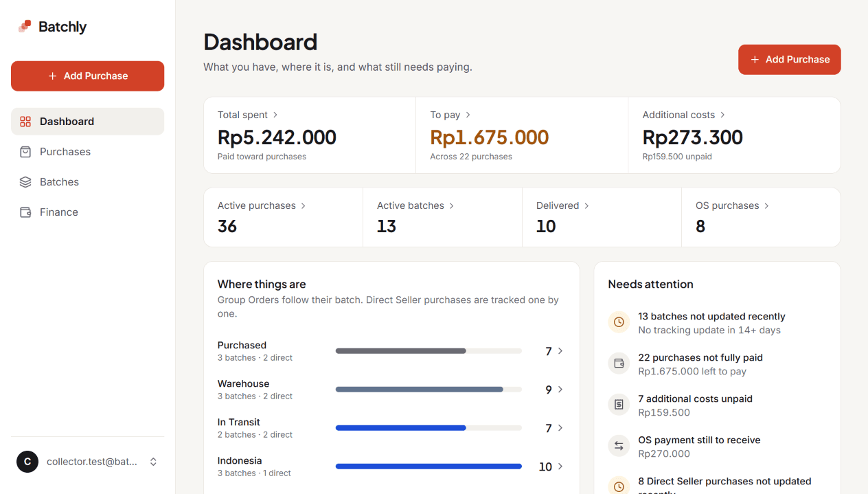Screen dimensions: 868x494
Task: Click the red Add Purchase button in sidebar
Action: pyautogui.click(x=87, y=76)
